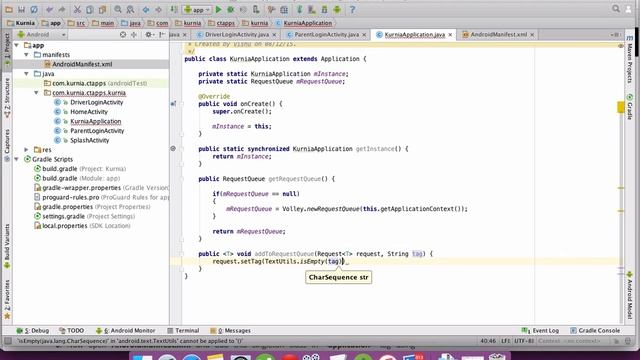Viewport: 640px width, 360px height.
Task: Open Help via question mark icon
Action: tap(352, 9)
